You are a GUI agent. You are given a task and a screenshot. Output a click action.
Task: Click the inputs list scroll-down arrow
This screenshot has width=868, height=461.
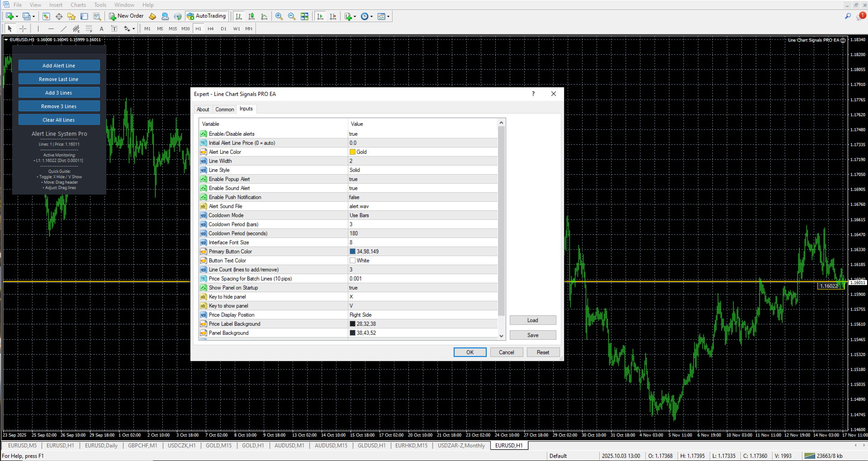[x=501, y=336]
